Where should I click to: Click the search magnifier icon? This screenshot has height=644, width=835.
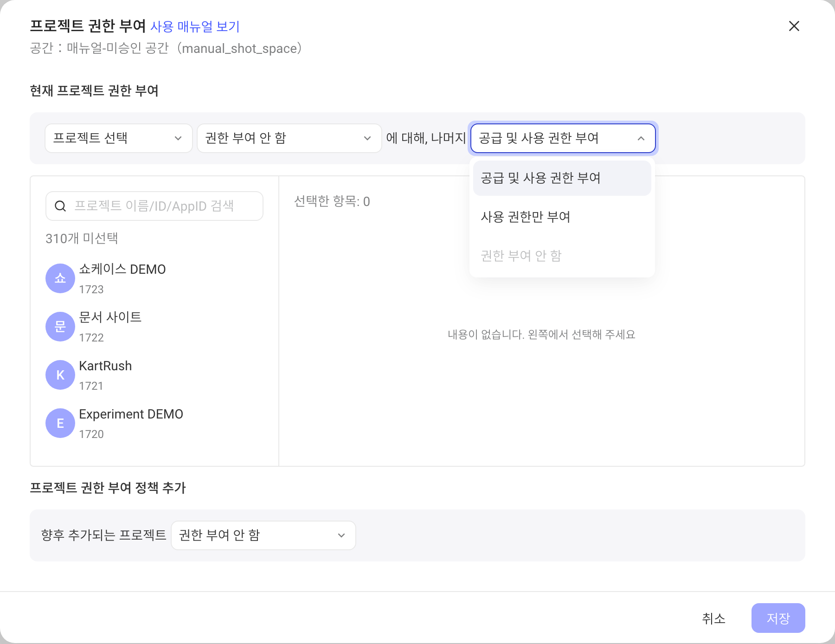60,206
